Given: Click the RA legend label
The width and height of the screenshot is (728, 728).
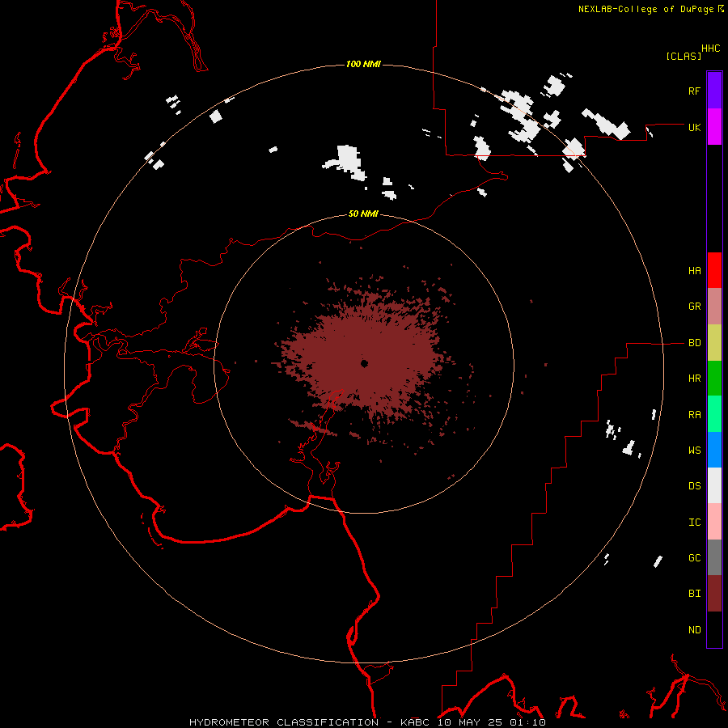Looking at the screenshot, I should click(694, 415).
